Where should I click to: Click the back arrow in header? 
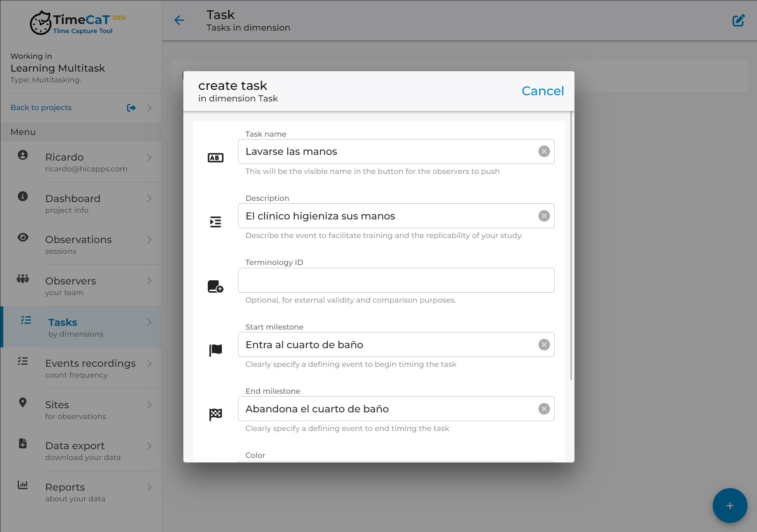tap(179, 20)
